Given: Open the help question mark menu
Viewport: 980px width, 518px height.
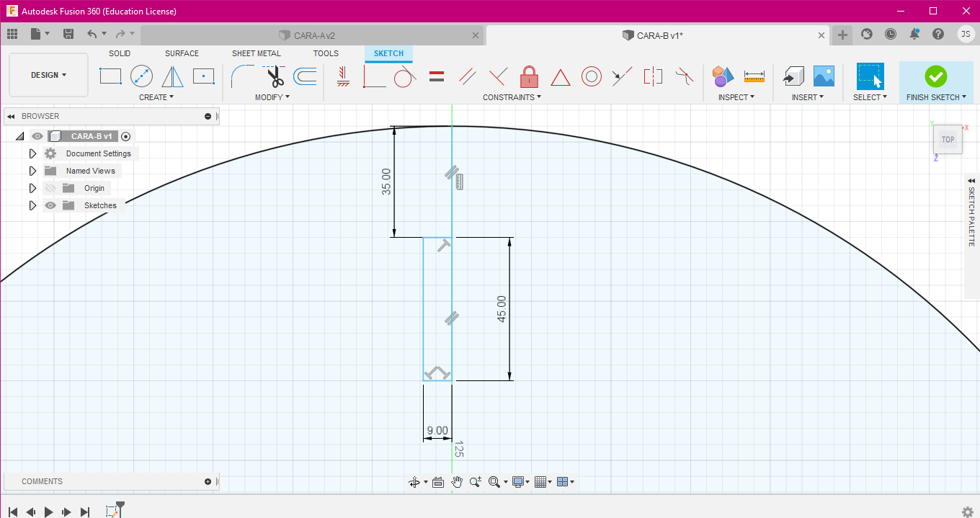Looking at the screenshot, I should point(938,34).
